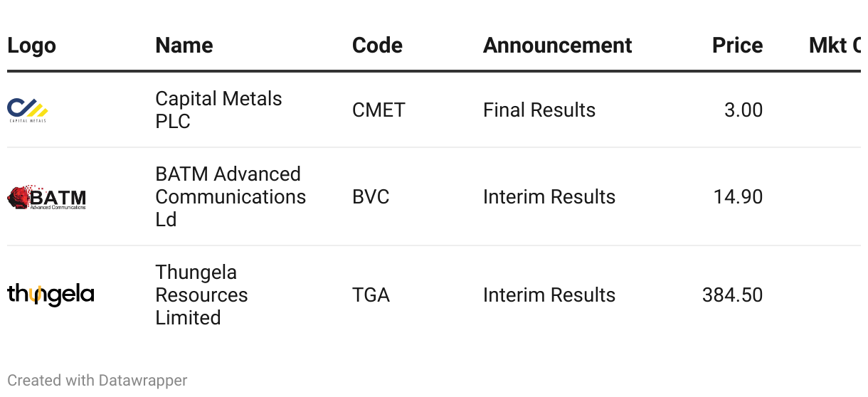Click the 384.50 price value
This screenshot has height=397, width=868.
[732, 295]
